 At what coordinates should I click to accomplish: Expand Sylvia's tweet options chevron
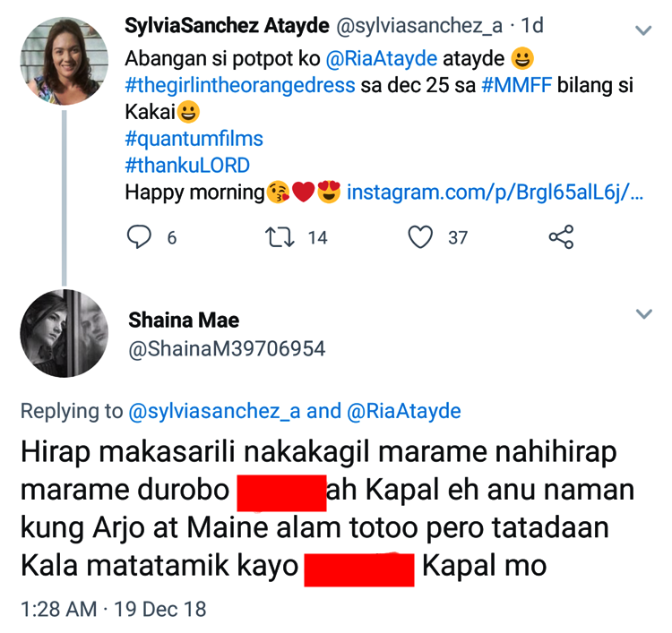[642, 31]
